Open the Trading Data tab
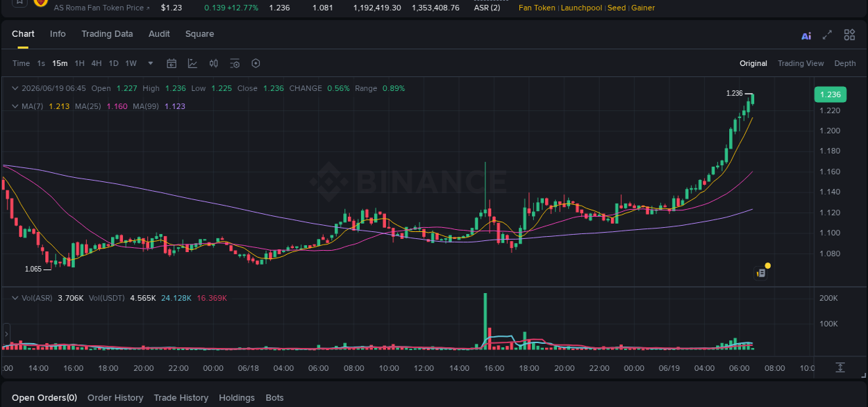The width and height of the screenshot is (868, 407). pyautogui.click(x=107, y=34)
